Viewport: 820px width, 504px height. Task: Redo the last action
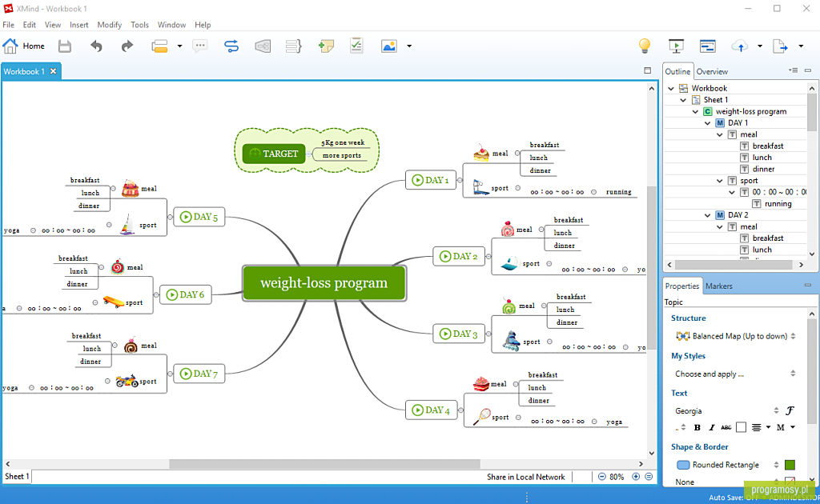click(127, 46)
